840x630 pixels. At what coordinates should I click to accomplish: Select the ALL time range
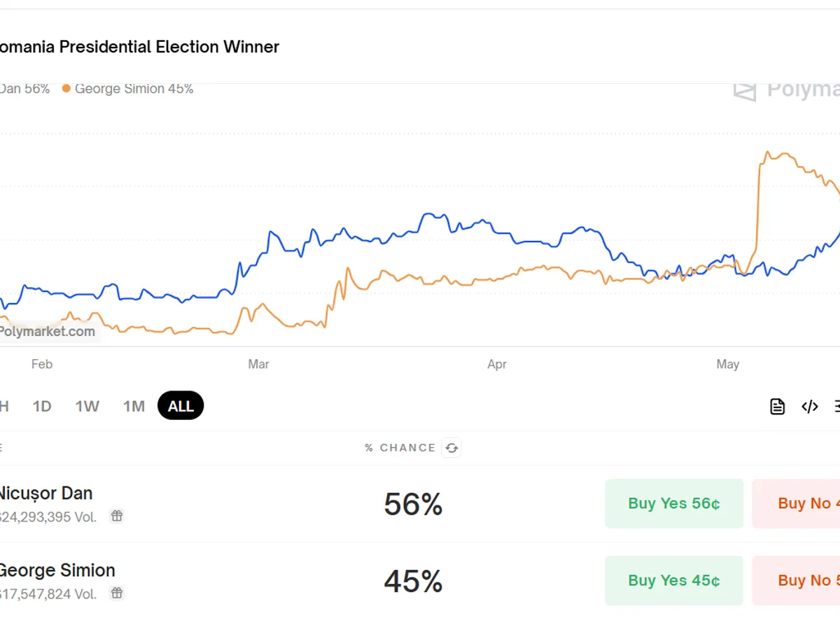[x=181, y=406]
